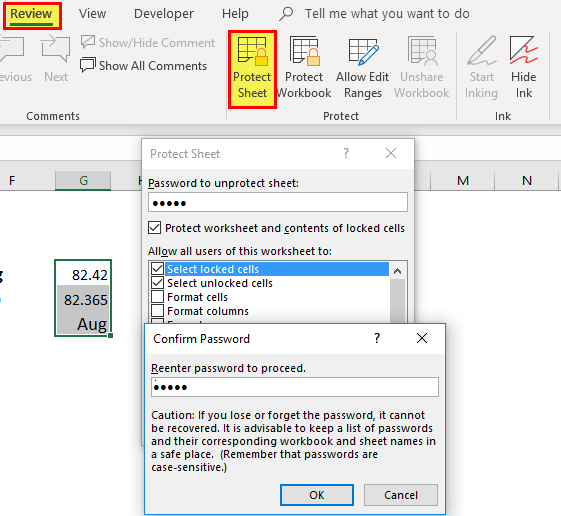Click the Hide Ink icon
Screen dimensions: 561x516
pyautogui.click(x=523, y=68)
